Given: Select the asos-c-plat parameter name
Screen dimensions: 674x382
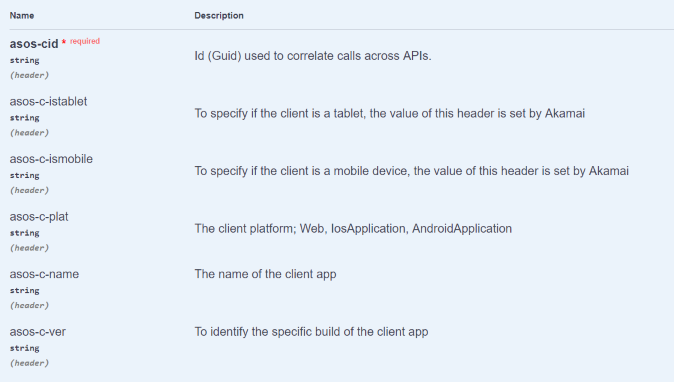Looking at the screenshot, I should click(x=39, y=217).
